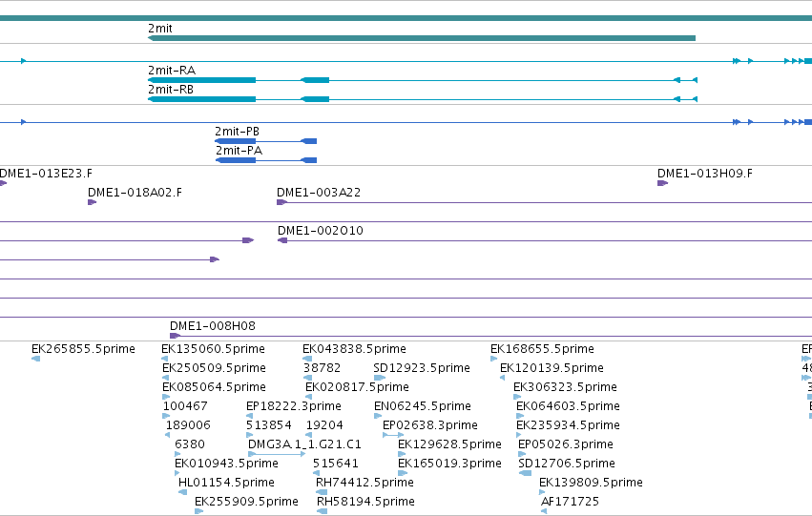Select the SD12706.5prime arrow glyph
The width and height of the screenshot is (812, 516).
pyautogui.click(x=525, y=473)
